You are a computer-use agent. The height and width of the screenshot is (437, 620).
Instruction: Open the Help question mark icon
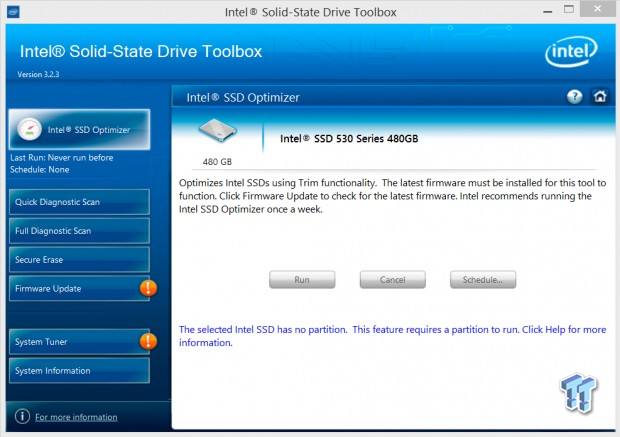(575, 96)
